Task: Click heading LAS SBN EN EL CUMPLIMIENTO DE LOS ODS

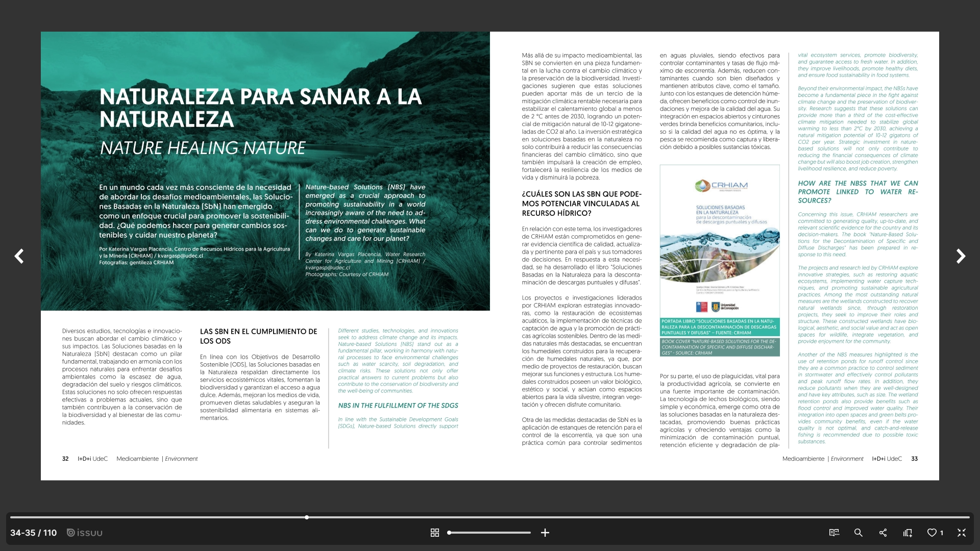Action: pyautogui.click(x=259, y=336)
